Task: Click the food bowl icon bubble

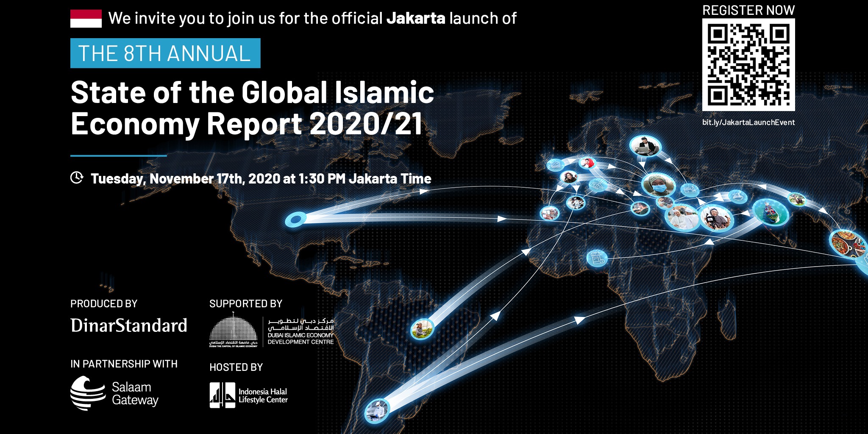Action: pos(737,196)
